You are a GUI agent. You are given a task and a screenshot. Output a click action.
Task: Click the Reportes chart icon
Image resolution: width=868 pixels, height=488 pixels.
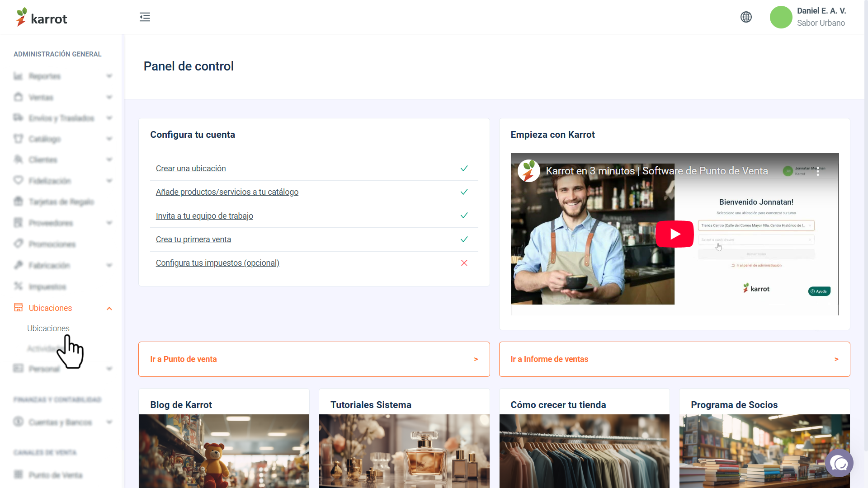(x=18, y=76)
